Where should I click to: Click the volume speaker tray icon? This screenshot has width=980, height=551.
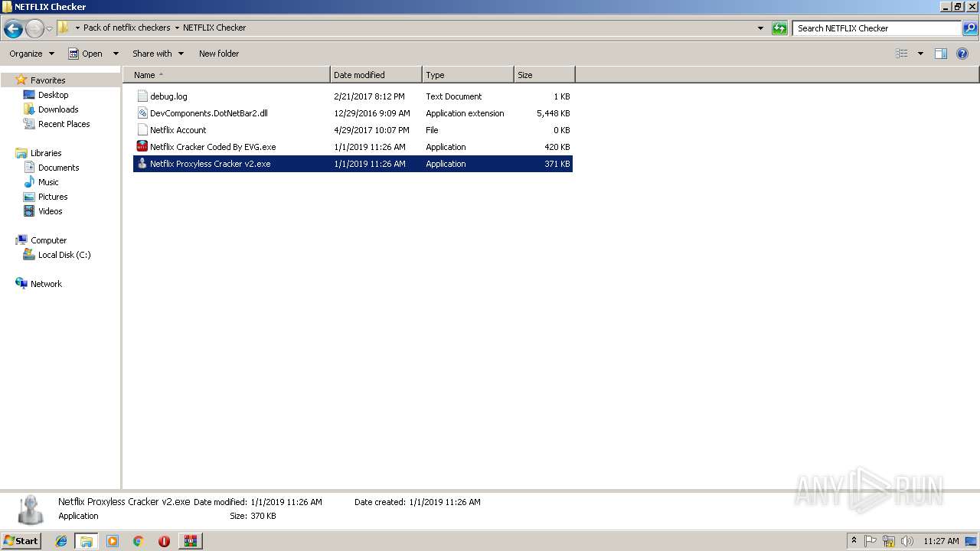(x=907, y=541)
